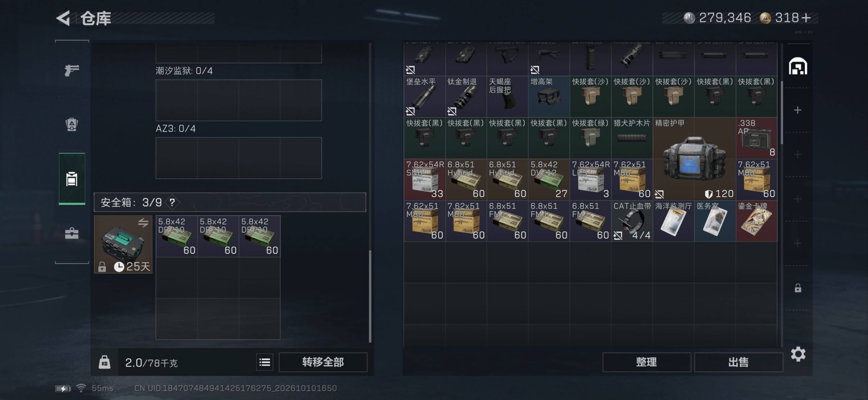Open the settings gear beside the sell button
The image size is (868, 400).
tap(798, 354)
